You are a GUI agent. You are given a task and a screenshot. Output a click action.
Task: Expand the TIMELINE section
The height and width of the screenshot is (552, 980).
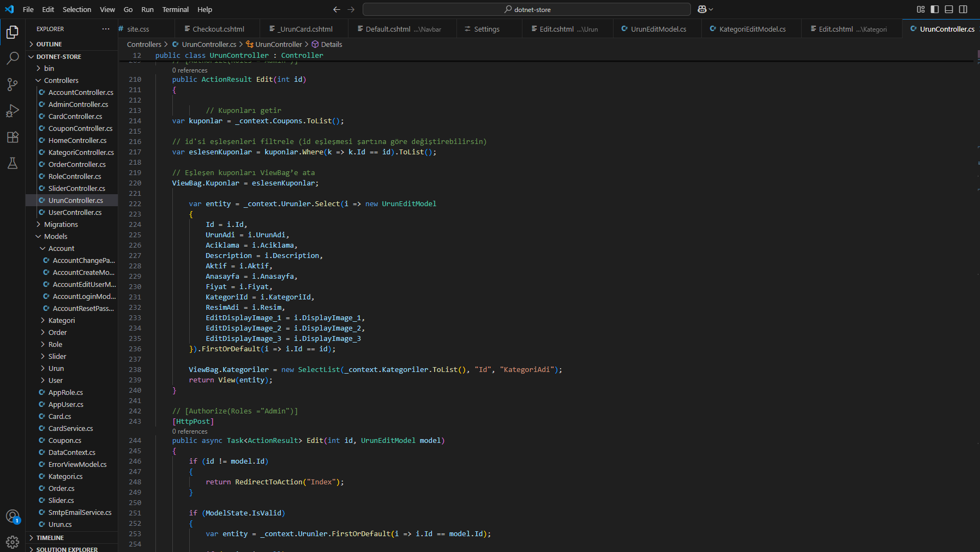71,538
